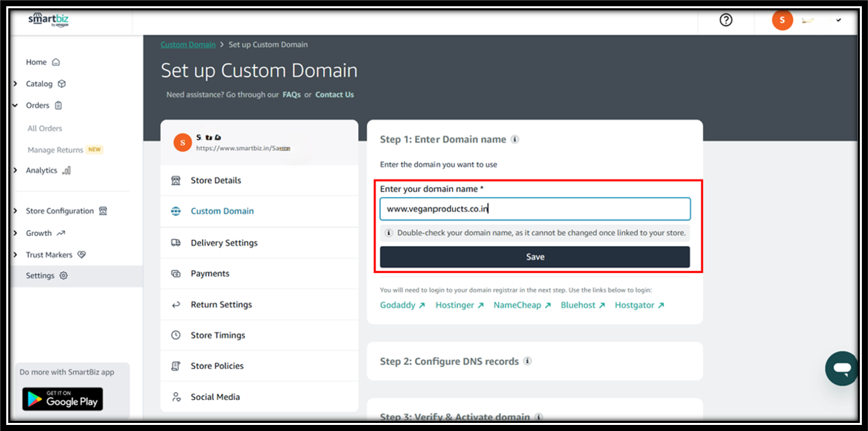Click the SmartBiz logo

pyautogui.click(x=48, y=20)
